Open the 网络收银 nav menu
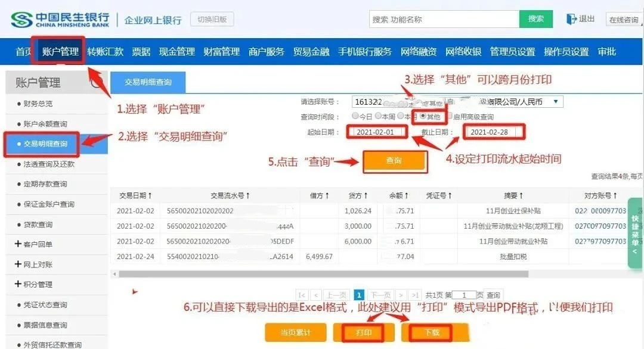The width and height of the screenshot is (644, 349). click(x=463, y=52)
